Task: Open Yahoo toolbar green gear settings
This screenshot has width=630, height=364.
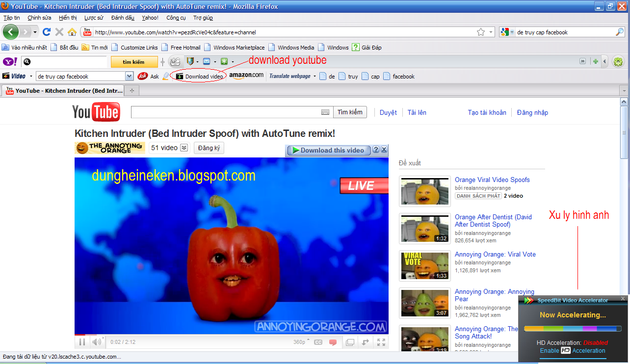Action: pyautogui.click(x=618, y=62)
